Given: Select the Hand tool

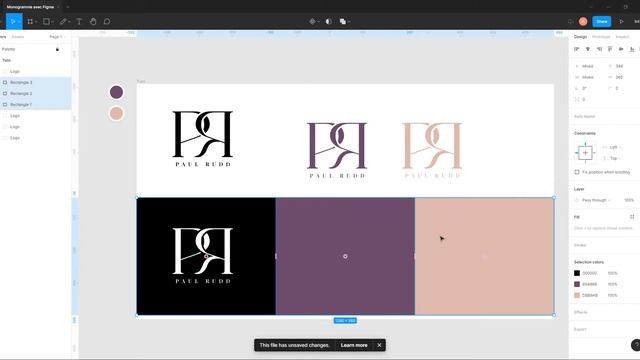Looking at the screenshot, I should [93, 22].
